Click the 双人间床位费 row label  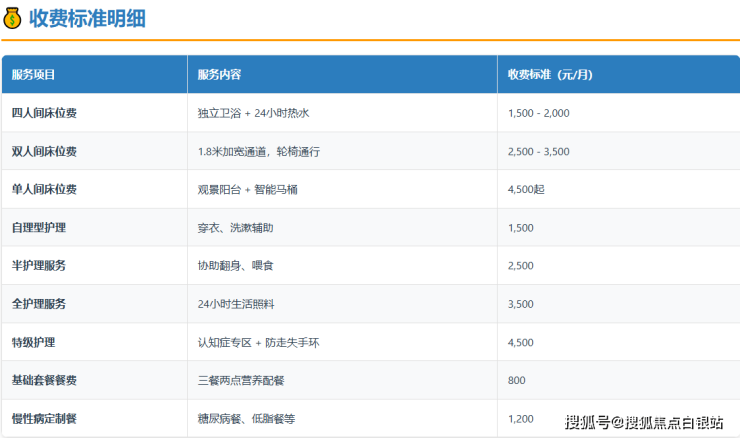coord(44,151)
